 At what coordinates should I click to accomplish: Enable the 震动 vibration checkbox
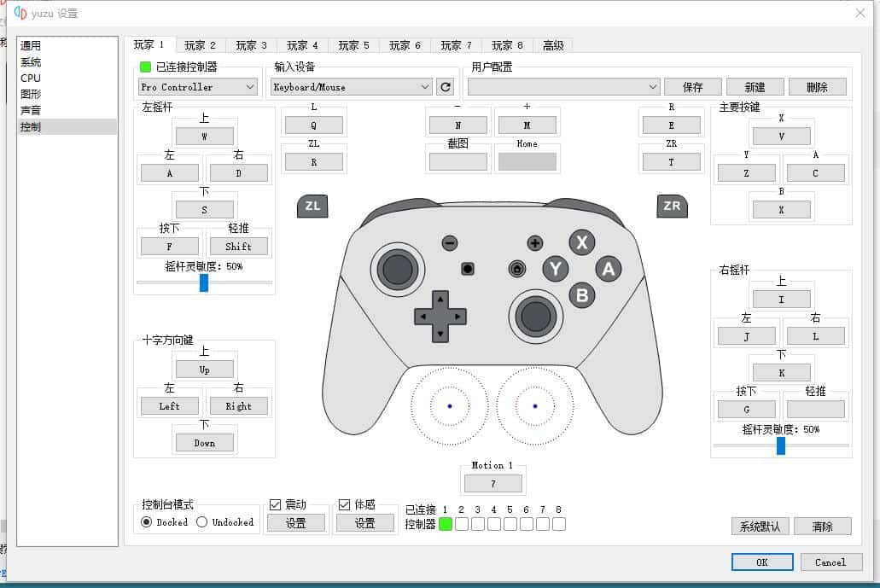point(275,505)
